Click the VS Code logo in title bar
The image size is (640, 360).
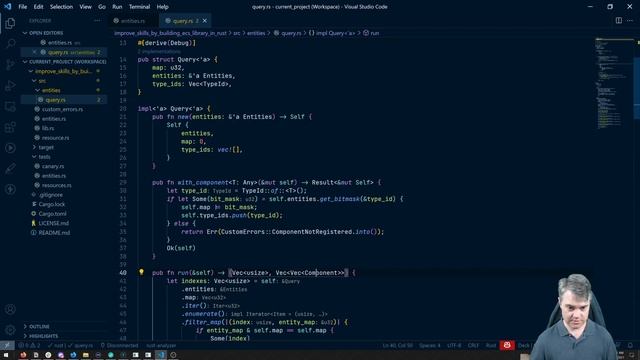click(8, 7)
